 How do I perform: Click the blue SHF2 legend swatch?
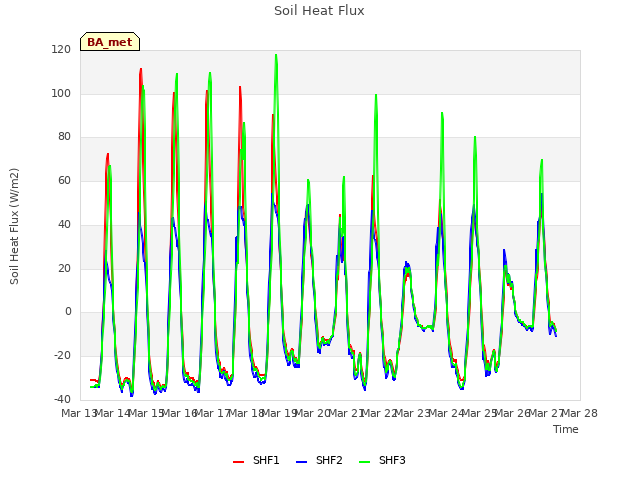[x=301, y=462]
